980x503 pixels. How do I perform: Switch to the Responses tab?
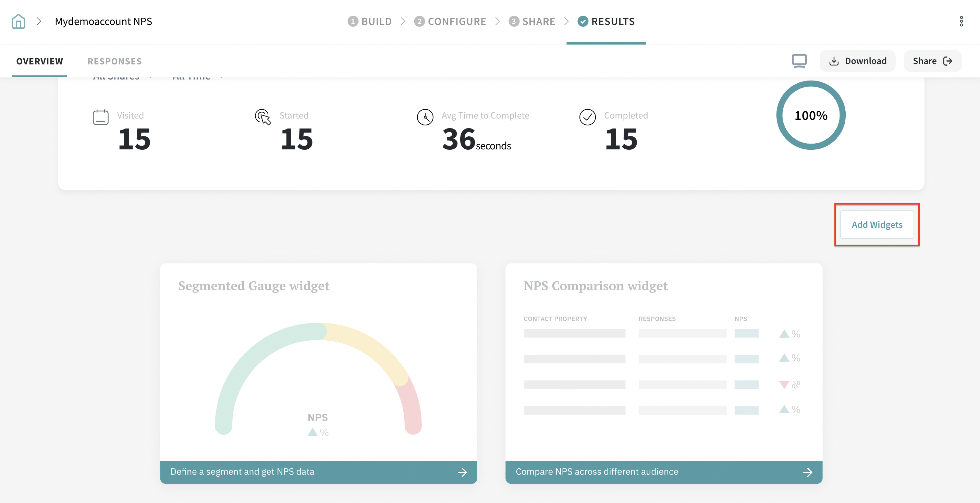(114, 61)
